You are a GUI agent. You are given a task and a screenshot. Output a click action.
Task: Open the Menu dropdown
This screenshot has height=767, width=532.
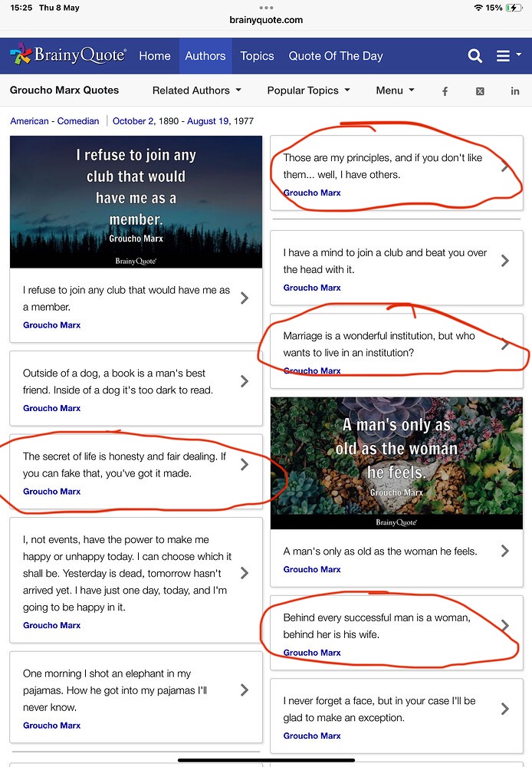(x=395, y=91)
